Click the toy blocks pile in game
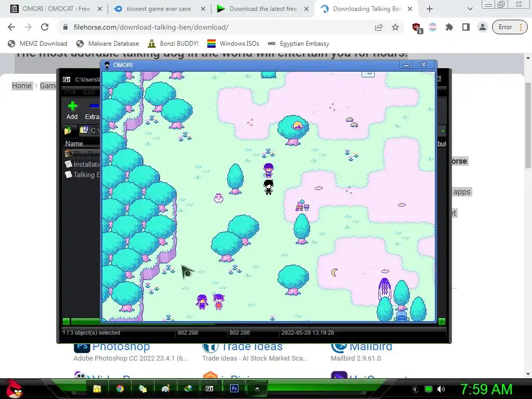The height and width of the screenshot is (399, 532). point(302,206)
